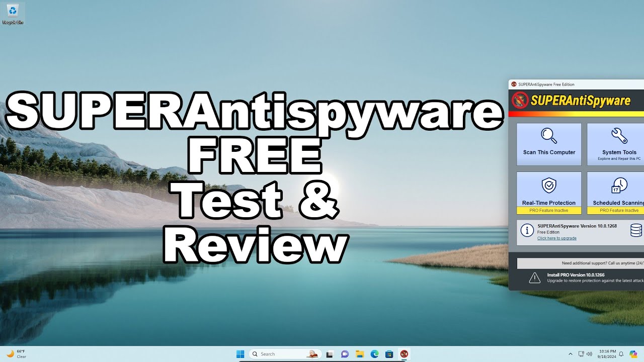Viewport: 644px width, 362px height.
Task: Open Microsoft Edge from the taskbar
Action: 374,354
